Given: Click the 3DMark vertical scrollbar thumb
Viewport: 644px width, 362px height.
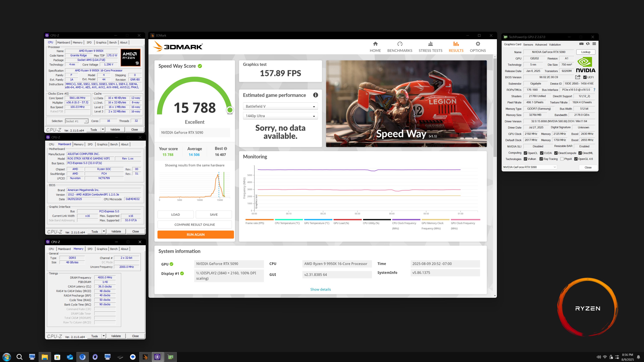Looking at the screenshot, I should coord(495,107).
